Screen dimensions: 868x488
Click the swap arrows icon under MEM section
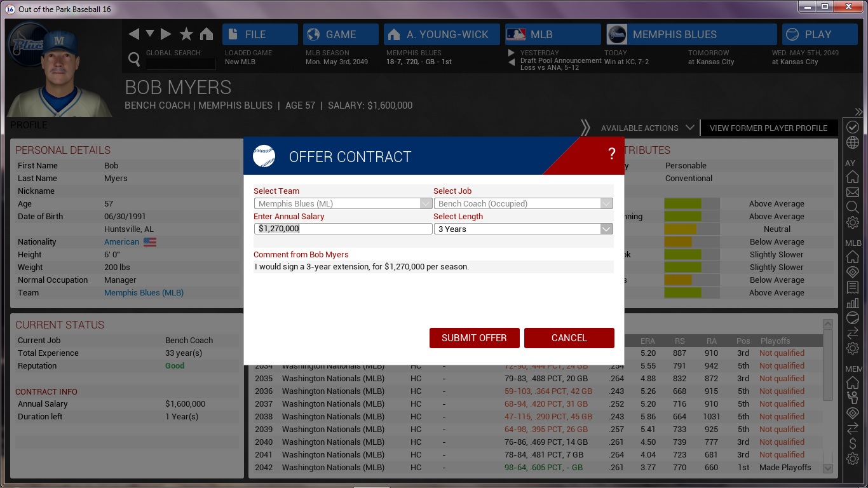pyautogui.click(x=853, y=428)
